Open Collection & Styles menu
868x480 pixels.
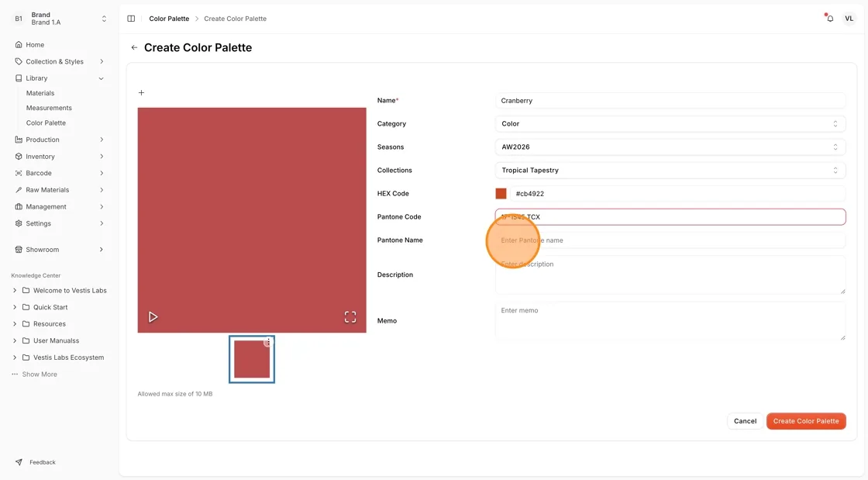point(54,61)
